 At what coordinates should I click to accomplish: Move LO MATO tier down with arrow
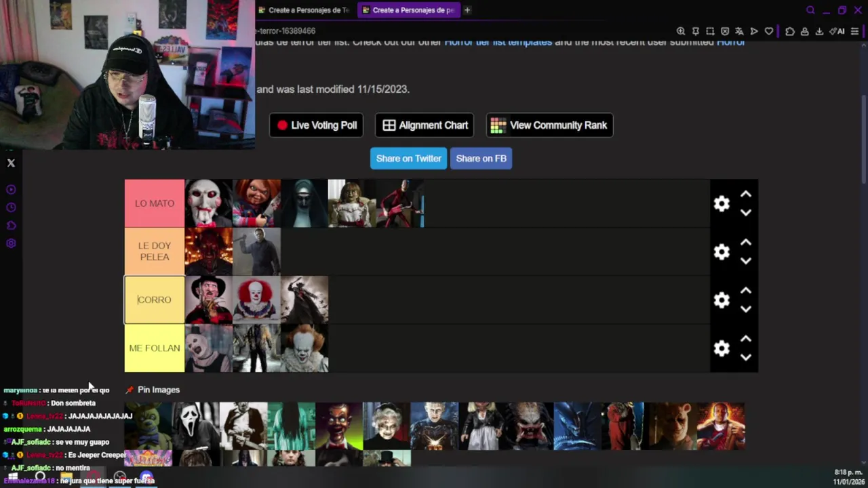[746, 212]
